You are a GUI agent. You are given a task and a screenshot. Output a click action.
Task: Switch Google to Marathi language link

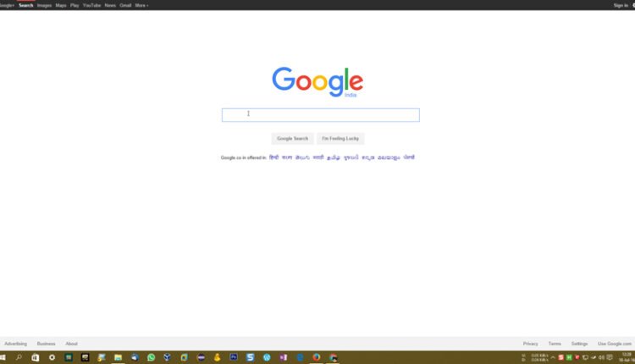click(x=318, y=157)
